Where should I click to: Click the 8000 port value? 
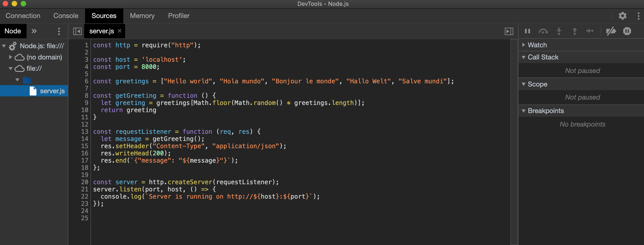coord(149,67)
